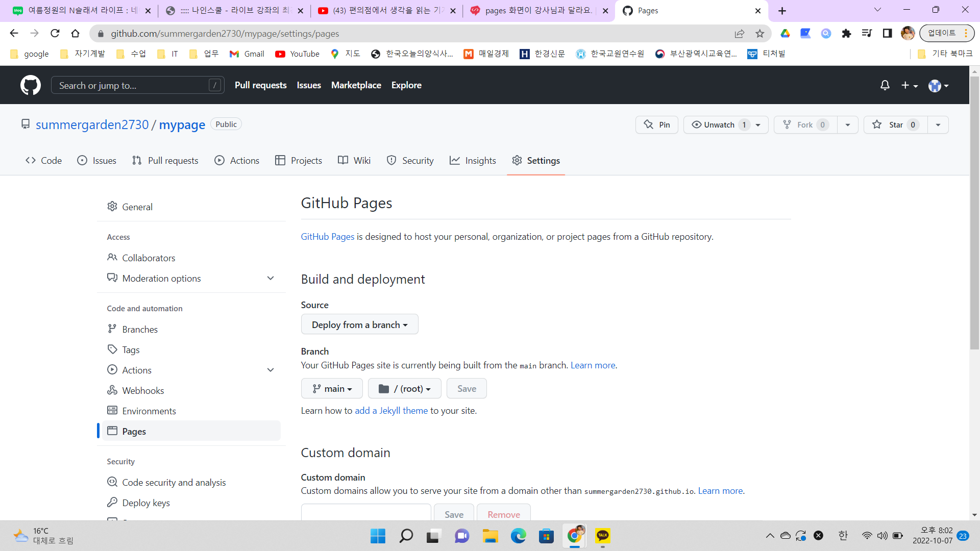This screenshot has width=980, height=551.
Task: Click the page vertical scrollbar
Action: point(974,212)
